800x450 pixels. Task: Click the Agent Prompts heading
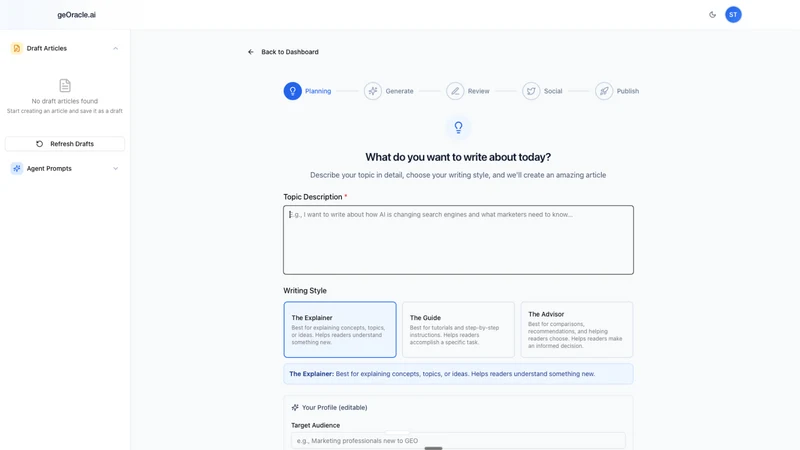coord(49,168)
